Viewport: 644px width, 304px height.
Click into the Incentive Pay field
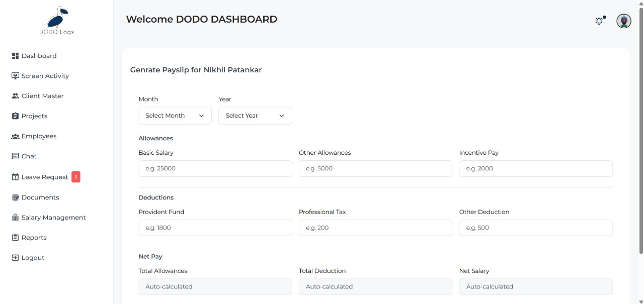[x=535, y=169]
